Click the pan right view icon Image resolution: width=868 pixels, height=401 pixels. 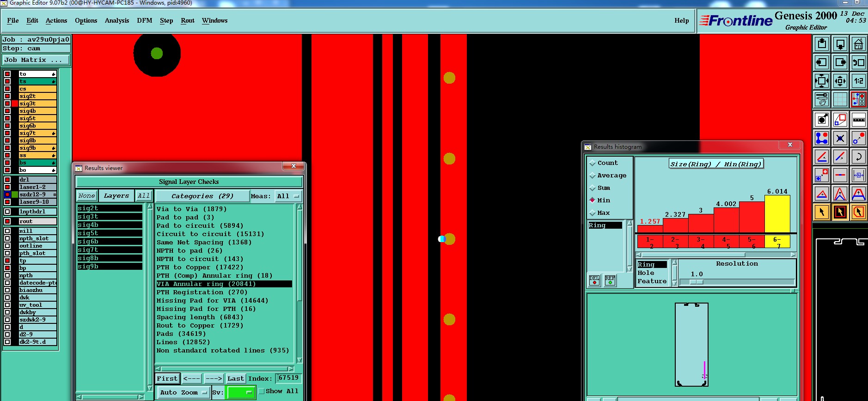(840, 62)
